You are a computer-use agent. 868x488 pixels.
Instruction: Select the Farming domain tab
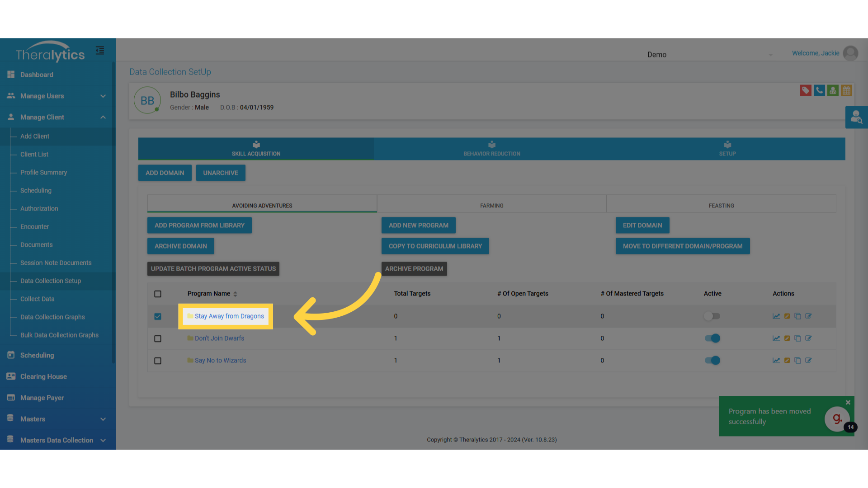(x=491, y=206)
